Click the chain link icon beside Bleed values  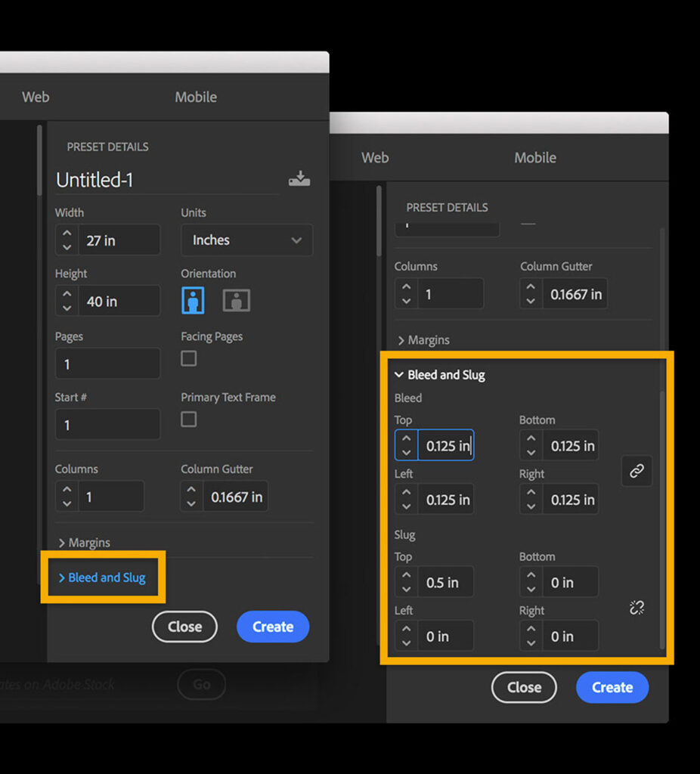coord(636,471)
